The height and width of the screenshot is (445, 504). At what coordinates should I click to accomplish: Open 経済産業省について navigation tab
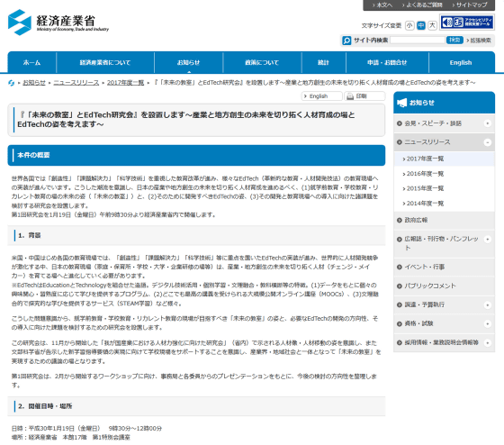(105, 62)
